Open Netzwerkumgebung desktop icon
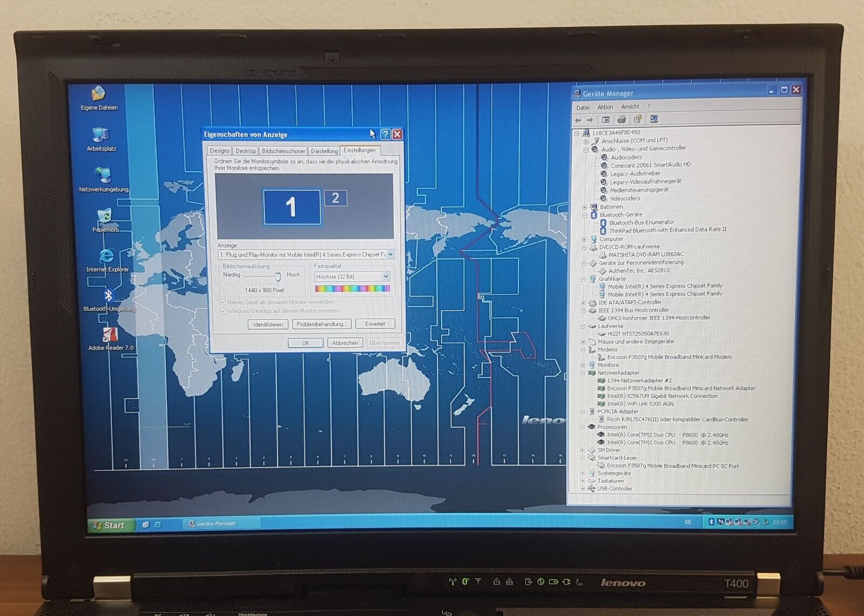 (x=104, y=180)
